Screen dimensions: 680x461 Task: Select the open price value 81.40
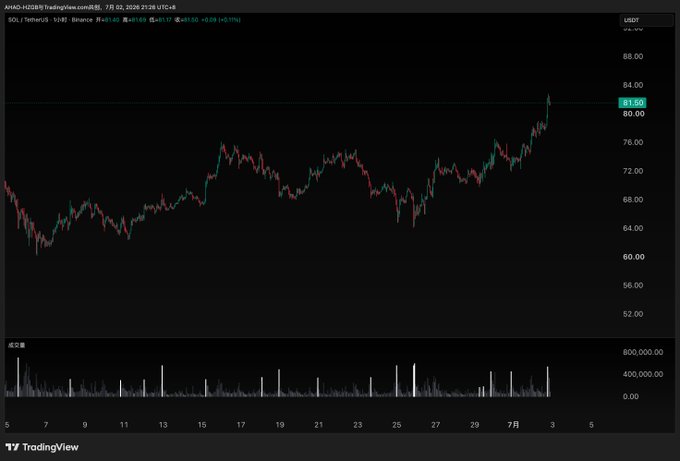[x=111, y=20]
